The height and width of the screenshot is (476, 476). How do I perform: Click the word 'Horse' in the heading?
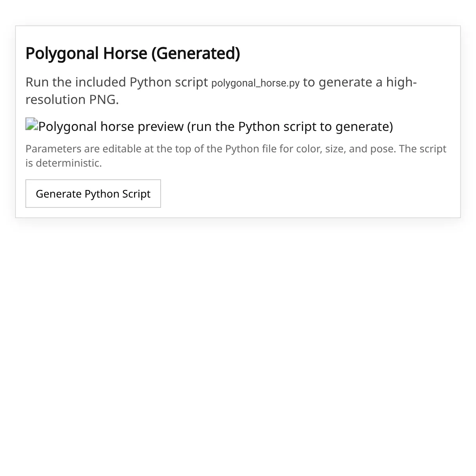(x=125, y=54)
